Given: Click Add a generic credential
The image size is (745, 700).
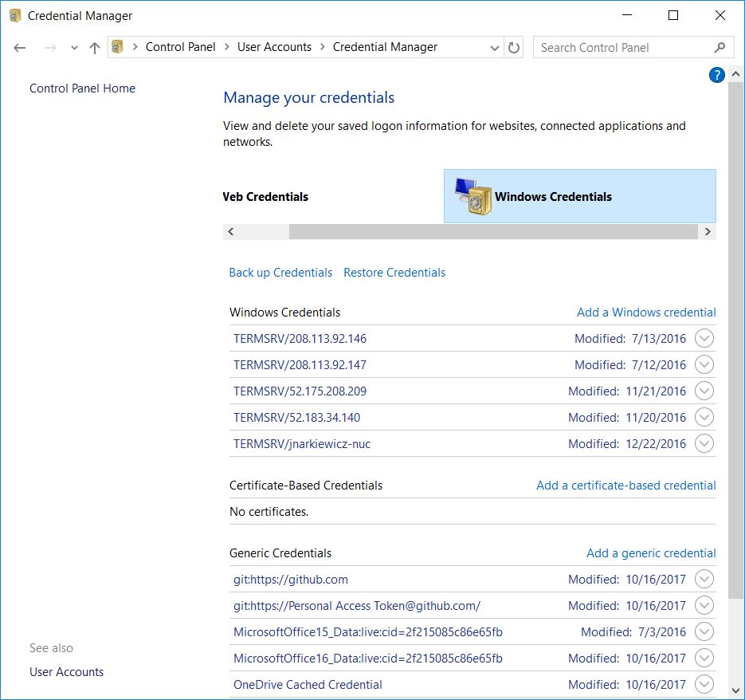Looking at the screenshot, I should 650,553.
